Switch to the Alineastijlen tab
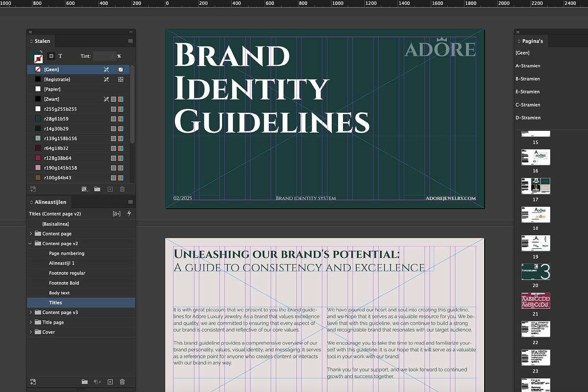 click(50, 202)
